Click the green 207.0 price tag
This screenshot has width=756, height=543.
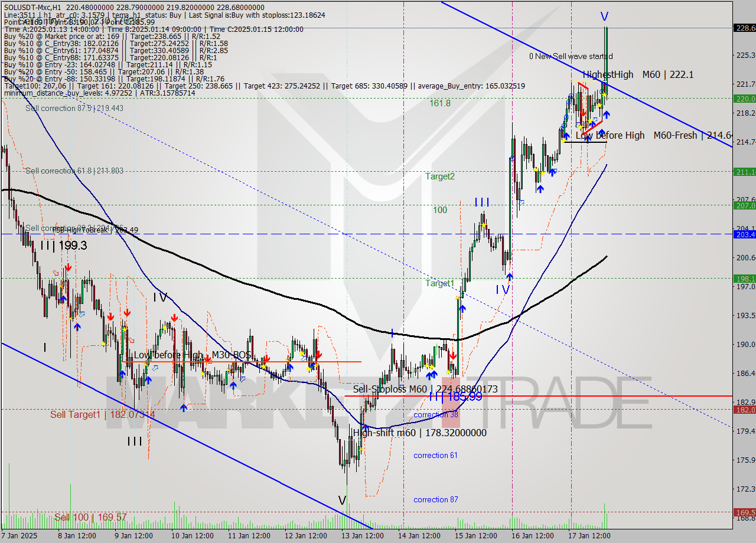click(x=744, y=205)
